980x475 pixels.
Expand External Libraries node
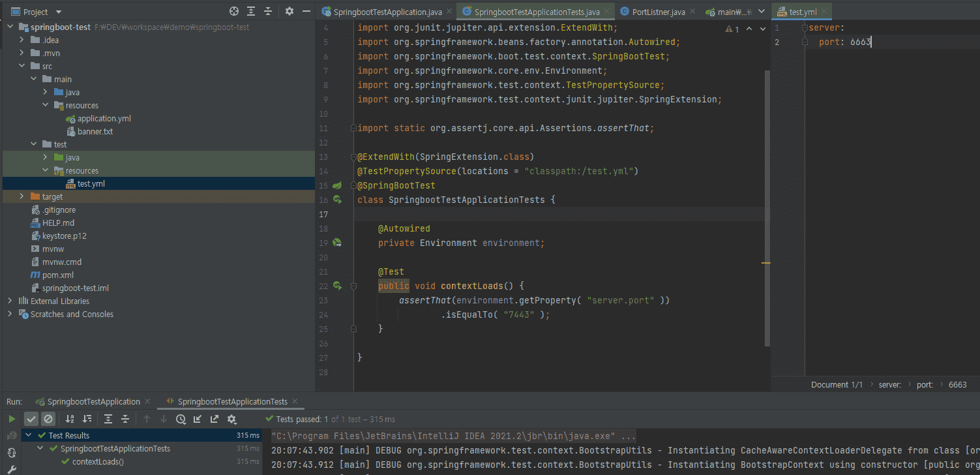point(10,301)
